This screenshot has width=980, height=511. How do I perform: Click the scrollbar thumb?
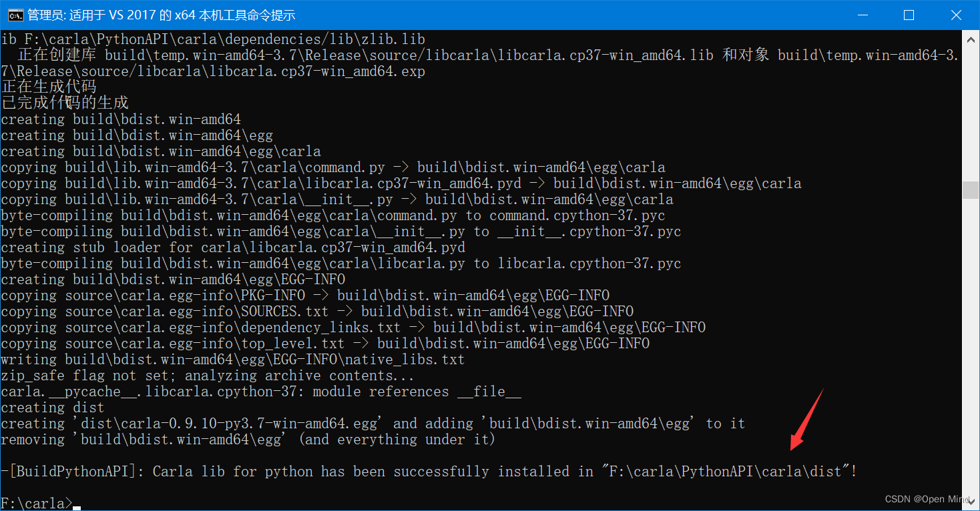click(971, 190)
